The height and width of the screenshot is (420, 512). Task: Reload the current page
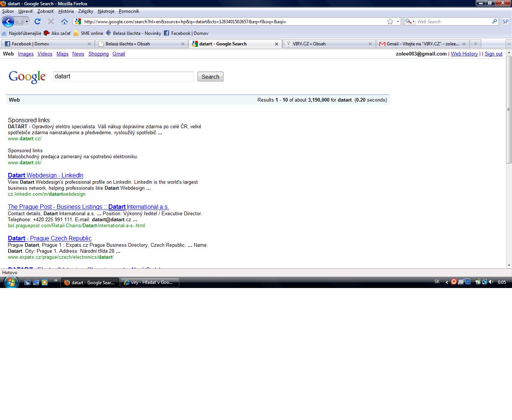(x=37, y=21)
